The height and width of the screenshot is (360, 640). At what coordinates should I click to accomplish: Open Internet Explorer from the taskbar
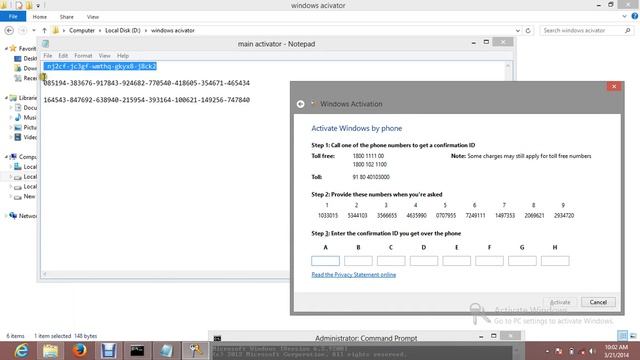click(x=21, y=351)
